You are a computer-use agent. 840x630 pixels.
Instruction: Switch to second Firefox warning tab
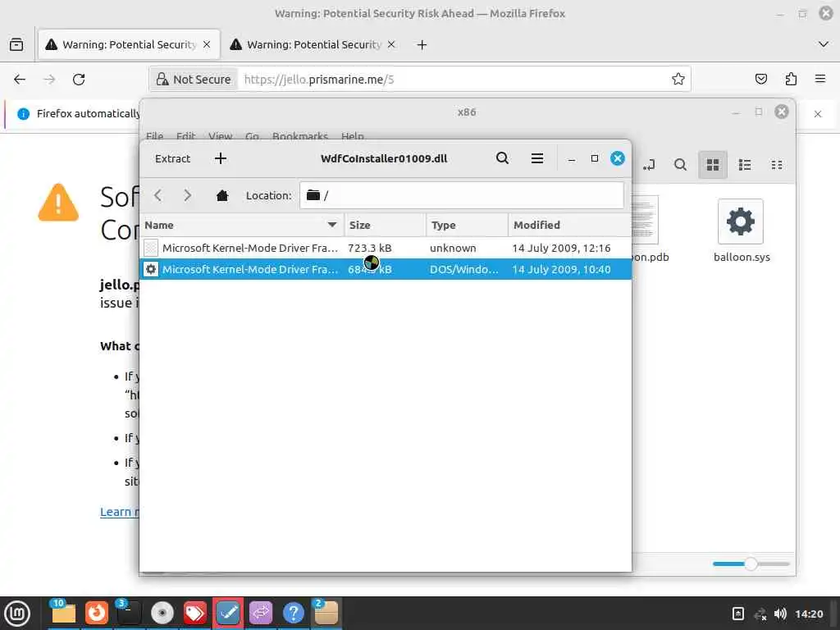(305, 44)
